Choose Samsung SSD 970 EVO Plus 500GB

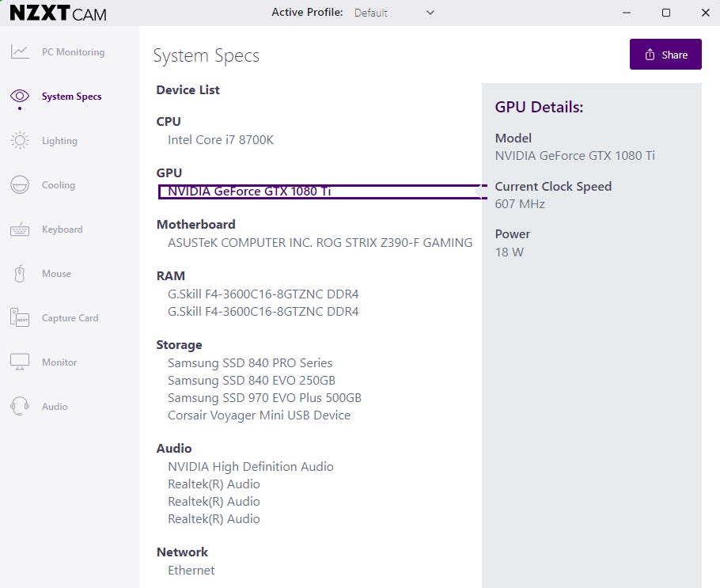coord(264,398)
